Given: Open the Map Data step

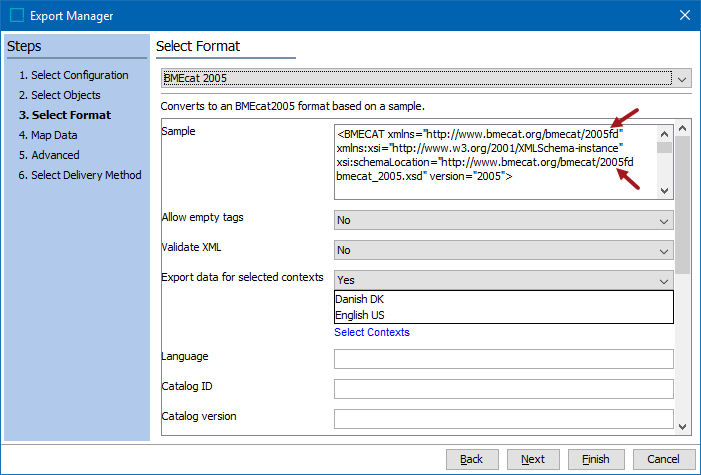Looking at the screenshot, I should (x=48, y=135).
